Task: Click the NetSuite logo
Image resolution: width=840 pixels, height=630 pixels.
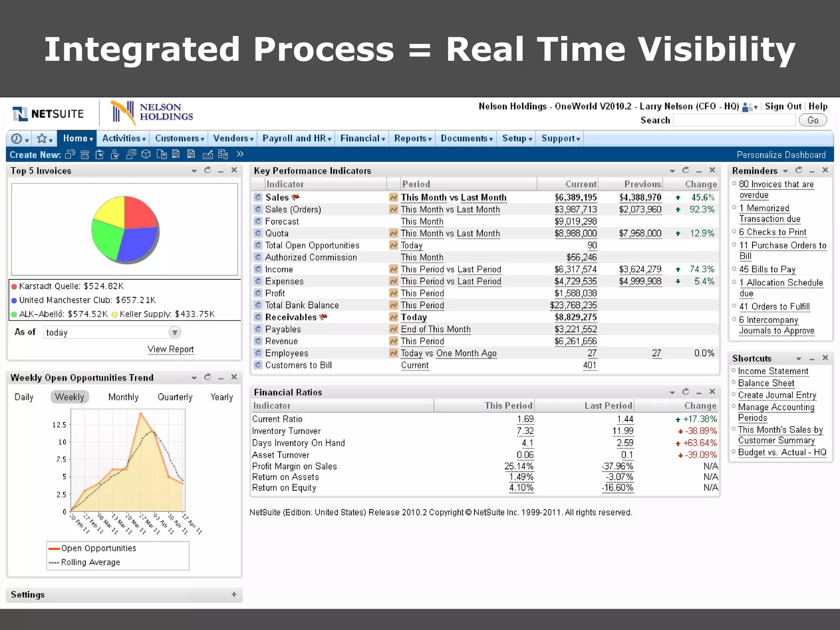Action: [x=48, y=114]
